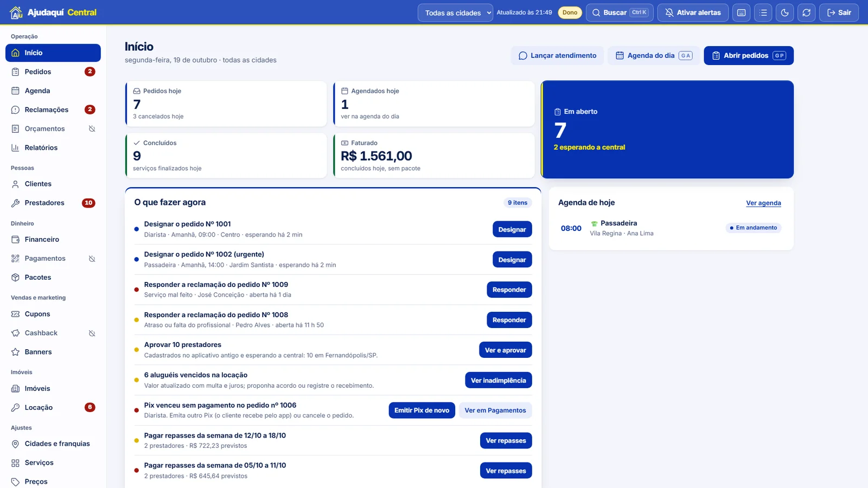
Task: Click Designar for urgent pedido Nº 1002
Action: [512, 260]
